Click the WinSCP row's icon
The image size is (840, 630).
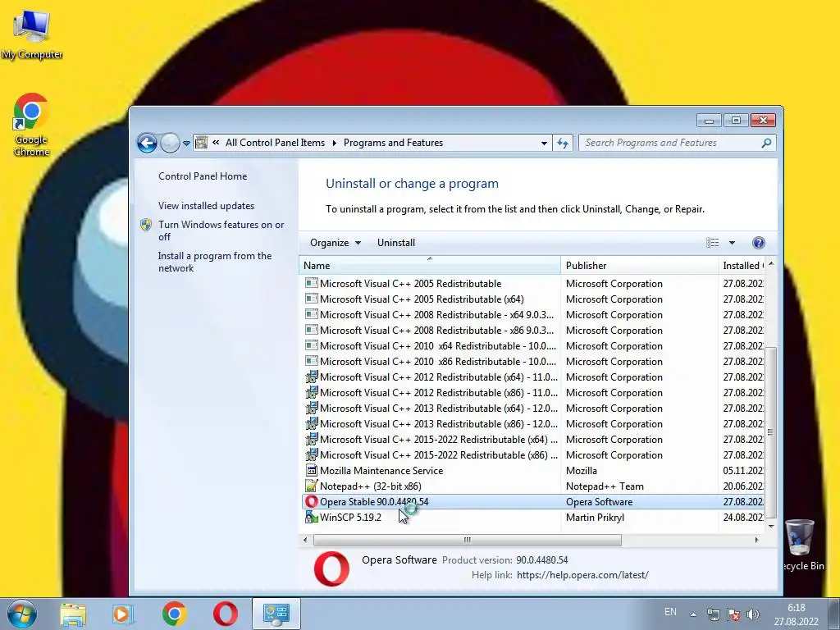311,518
